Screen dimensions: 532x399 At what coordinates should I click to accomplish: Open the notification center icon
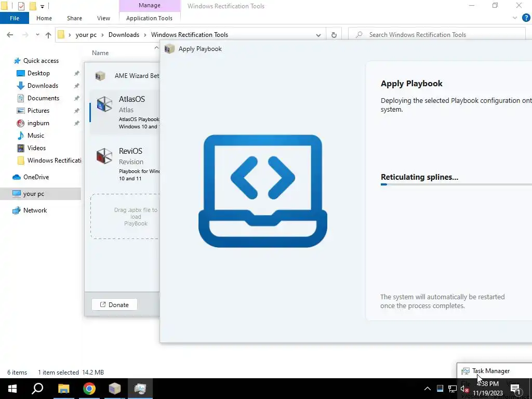[516, 389]
